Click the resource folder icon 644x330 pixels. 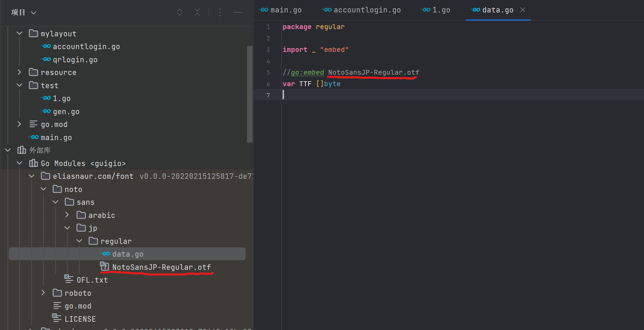pos(34,72)
